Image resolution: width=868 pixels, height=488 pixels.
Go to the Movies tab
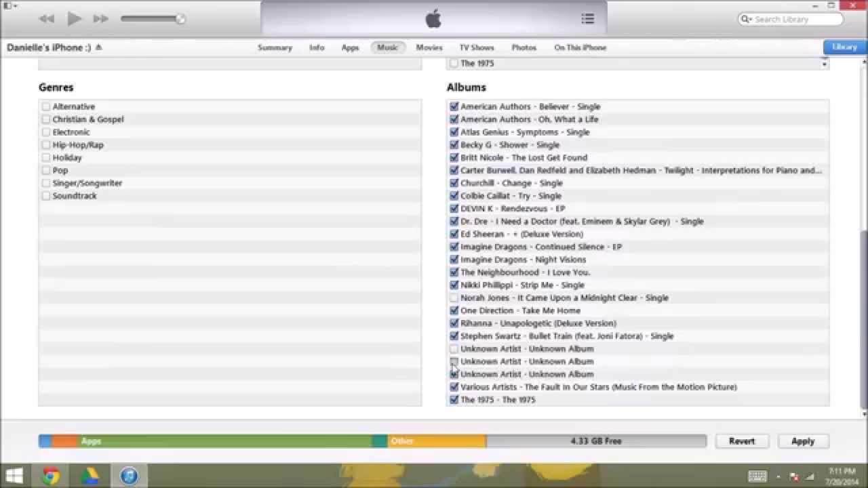(429, 47)
